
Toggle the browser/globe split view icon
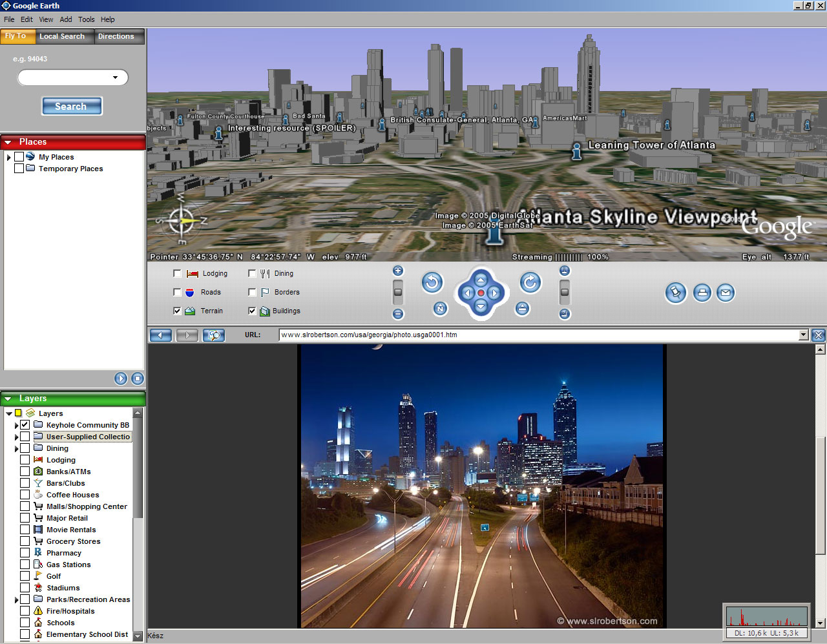pyautogui.click(x=213, y=335)
